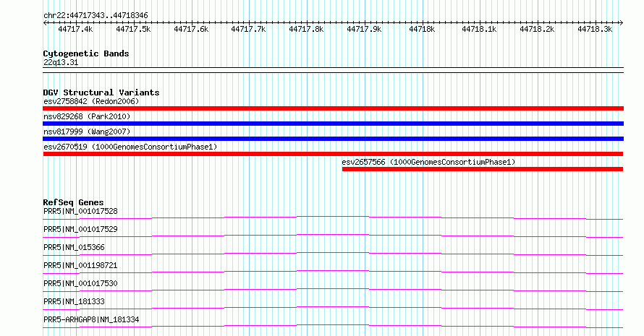
Task: Click the RefSeq Genes track title
Action: click(73, 202)
